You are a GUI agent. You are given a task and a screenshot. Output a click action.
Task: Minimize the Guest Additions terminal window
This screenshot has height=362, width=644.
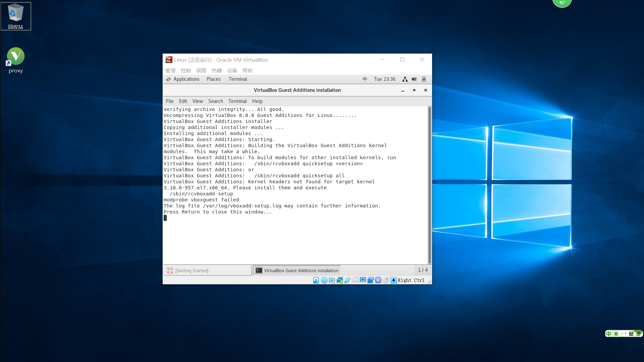403,90
